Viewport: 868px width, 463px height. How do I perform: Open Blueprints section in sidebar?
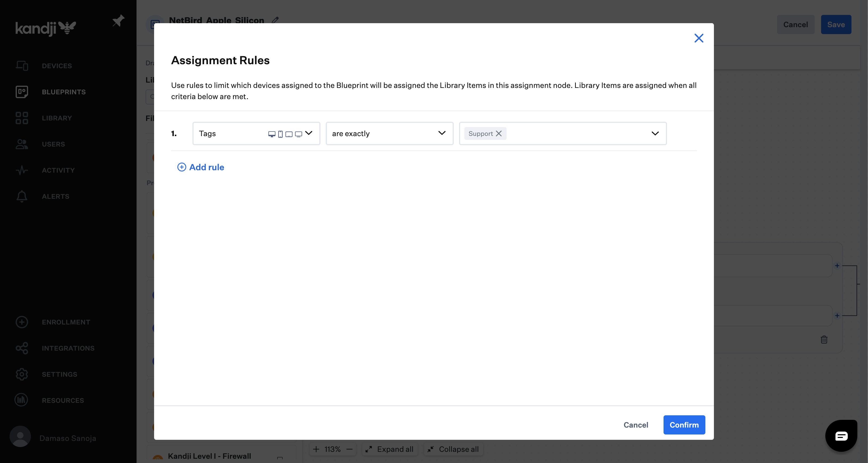tap(63, 92)
